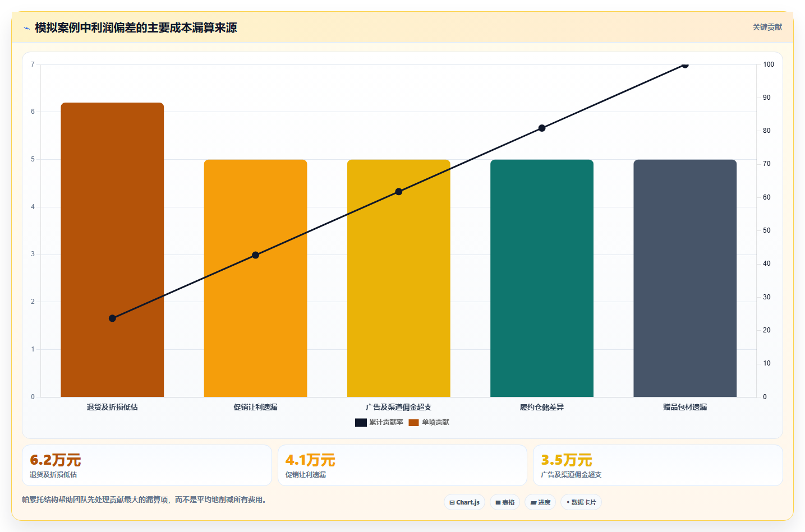The height and width of the screenshot is (532, 805).
Task: Click the 退货及折损低估 brown bar
Action: [112, 249]
